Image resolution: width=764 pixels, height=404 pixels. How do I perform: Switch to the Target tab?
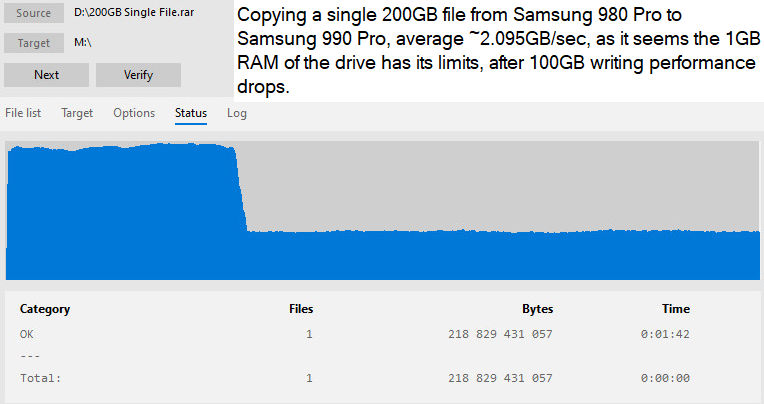pyautogui.click(x=77, y=113)
